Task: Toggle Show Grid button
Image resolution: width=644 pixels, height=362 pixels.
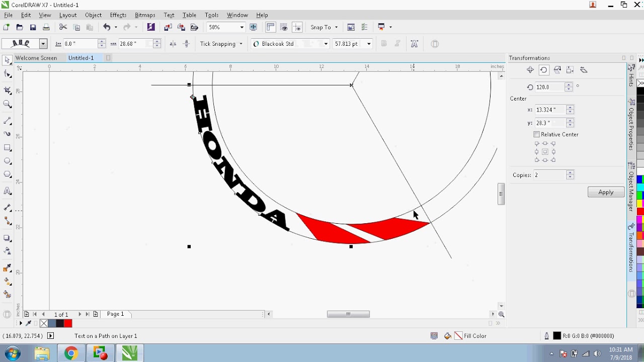Action: coord(284,27)
